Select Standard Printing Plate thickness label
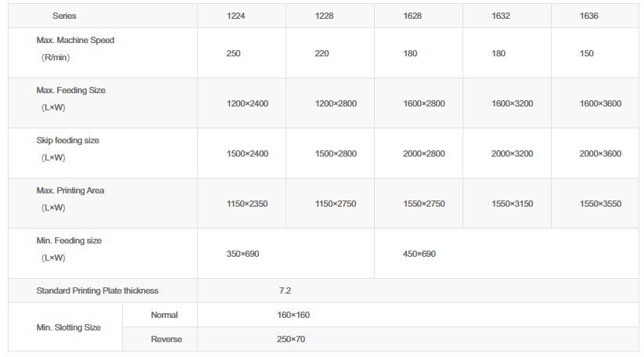The image size is (644, 357). (97, 290)
